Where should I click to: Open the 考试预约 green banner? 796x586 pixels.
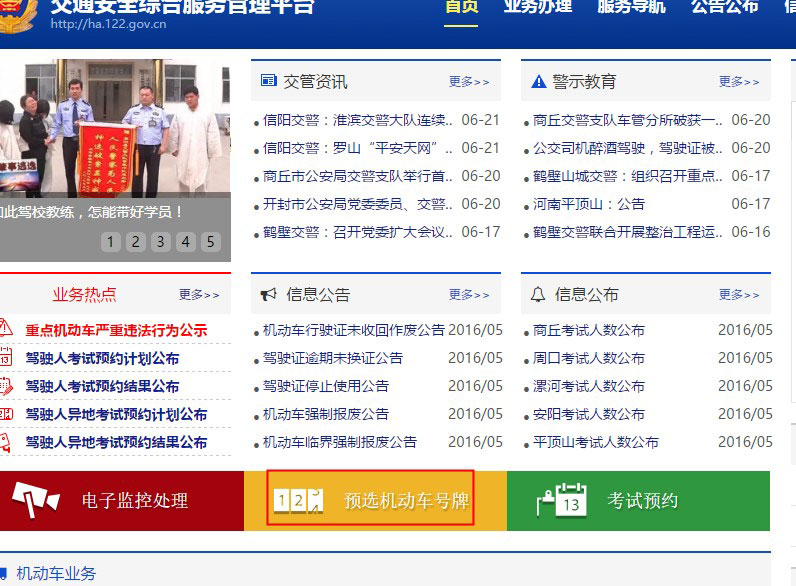639,501
